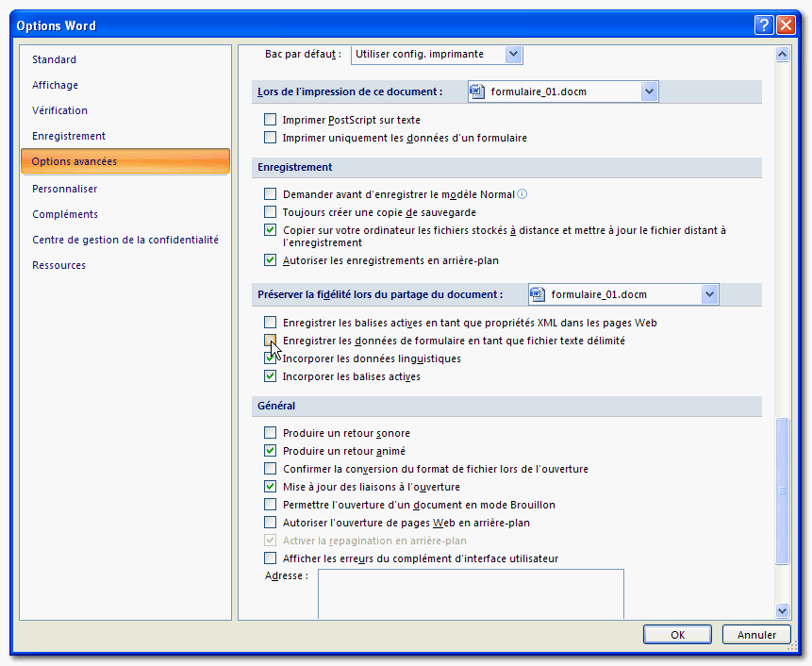Image resolution: width=812 pixels, height=666 pixels.
Task: Close the Options Word dialog
Action: (786, 25)
